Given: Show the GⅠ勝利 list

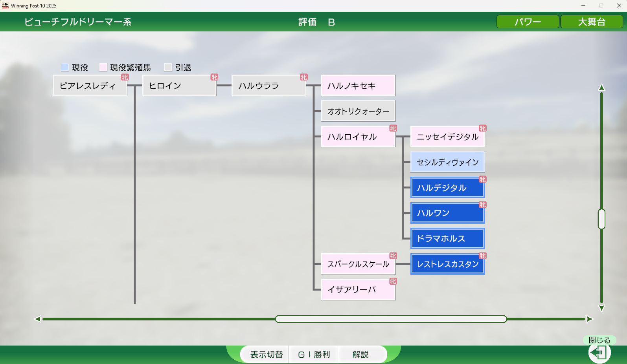Looking at the screenshot, I should pos(314,355).
